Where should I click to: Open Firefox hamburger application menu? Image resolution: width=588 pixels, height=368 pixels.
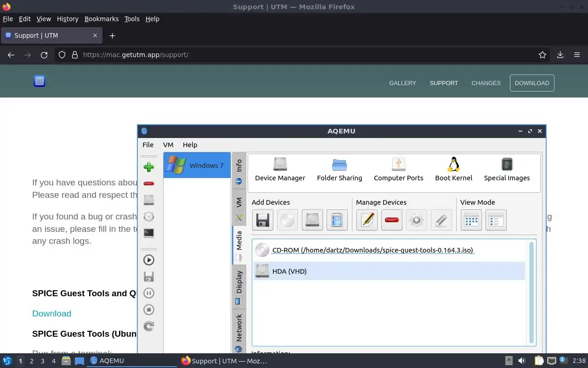577,55
